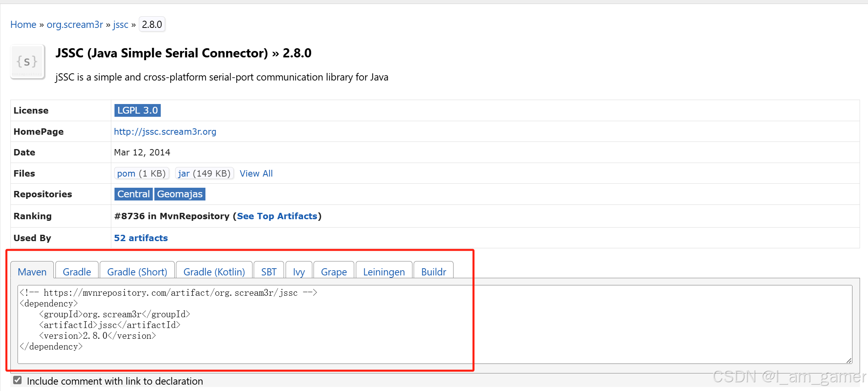This screenshot has width=868, height=391.
Task: Click the jSSC description text
Action: 222,77
